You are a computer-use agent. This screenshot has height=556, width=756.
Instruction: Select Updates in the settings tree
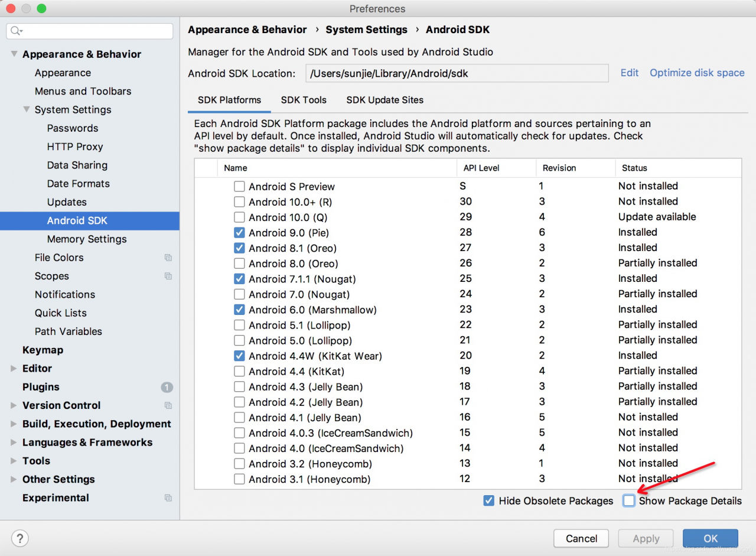67,202
